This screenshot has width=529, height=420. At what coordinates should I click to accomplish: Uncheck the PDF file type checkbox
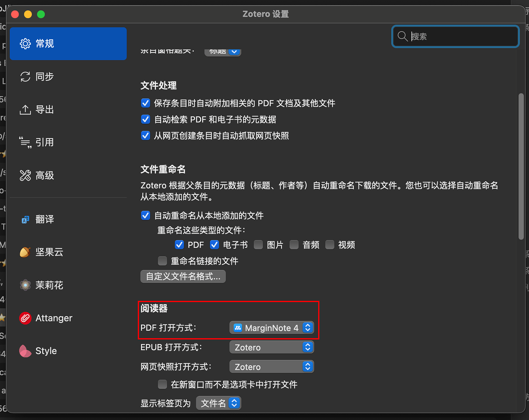[x=179, y=245]
